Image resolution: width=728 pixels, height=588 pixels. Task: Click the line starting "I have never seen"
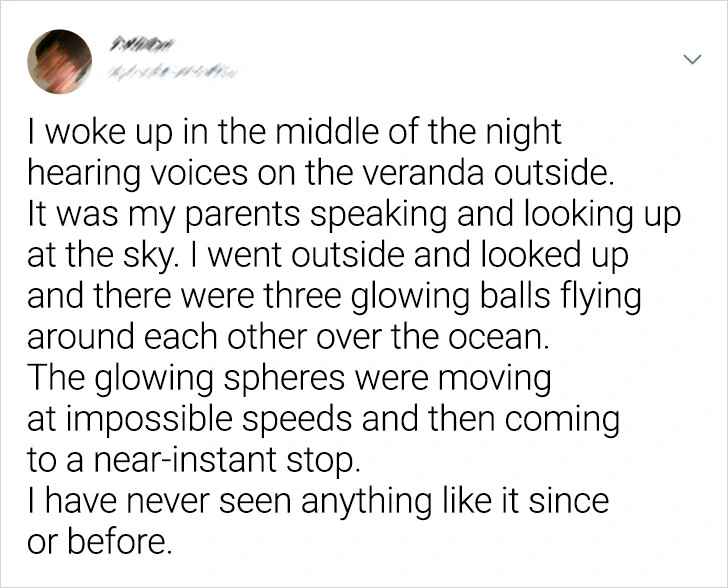318,502
